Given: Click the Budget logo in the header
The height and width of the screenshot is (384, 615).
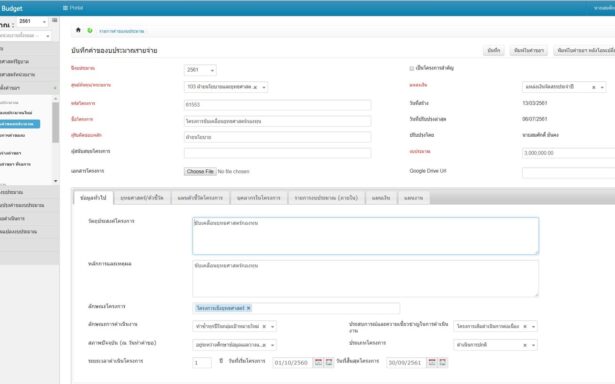Looking at the screenshot, I should 12,8.
